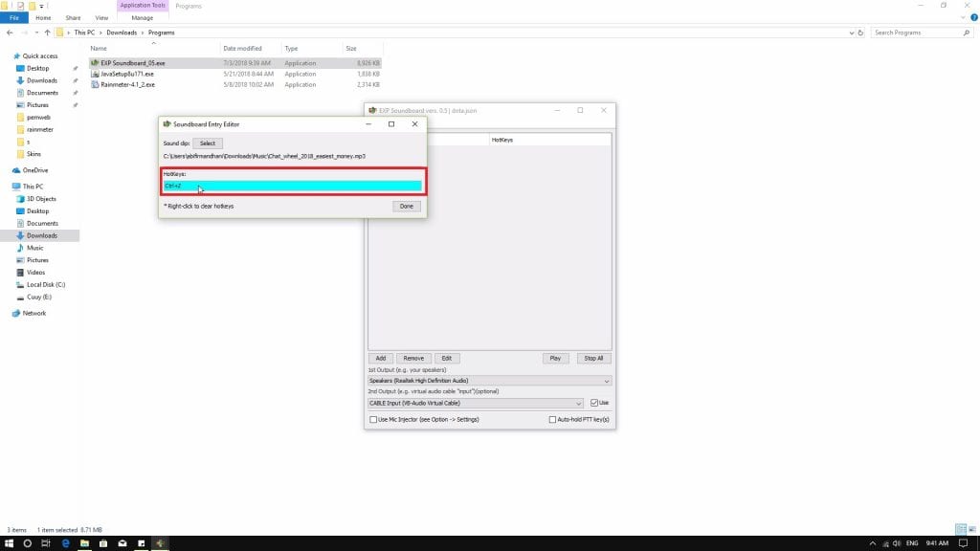Click Stop All button in EXP Soundboard
The image size is (980, 551).
click(x=593, y=358)
